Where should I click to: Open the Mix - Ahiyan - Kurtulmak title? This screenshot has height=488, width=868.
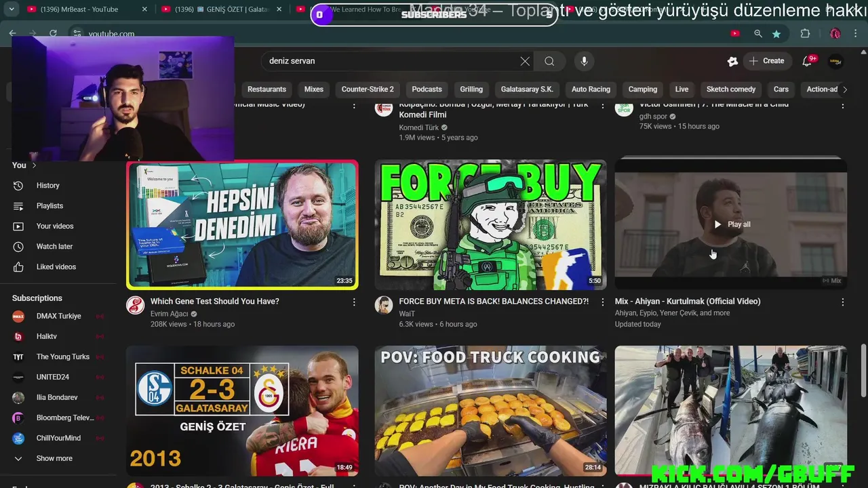pos(688,302)
